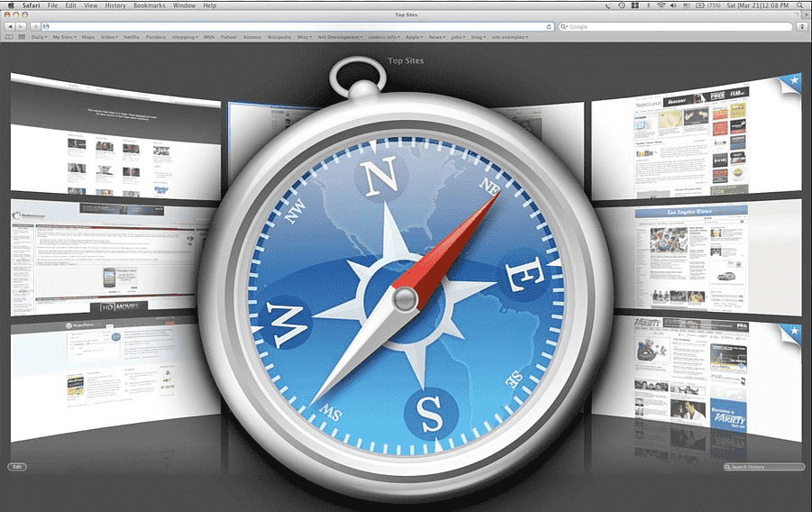
Task: Pin the TechCrunch thumbnail star corner
Action: 791,83
